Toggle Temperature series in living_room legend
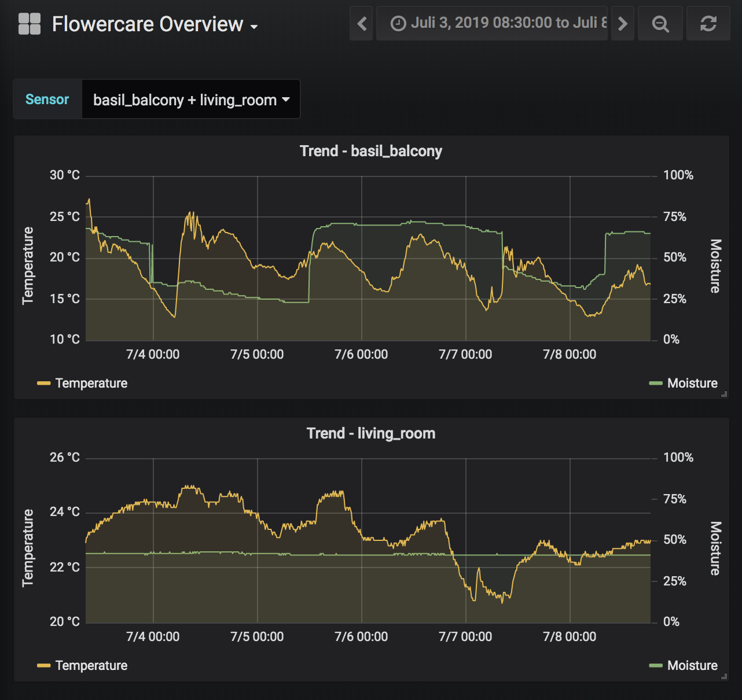 pos(91,665)
